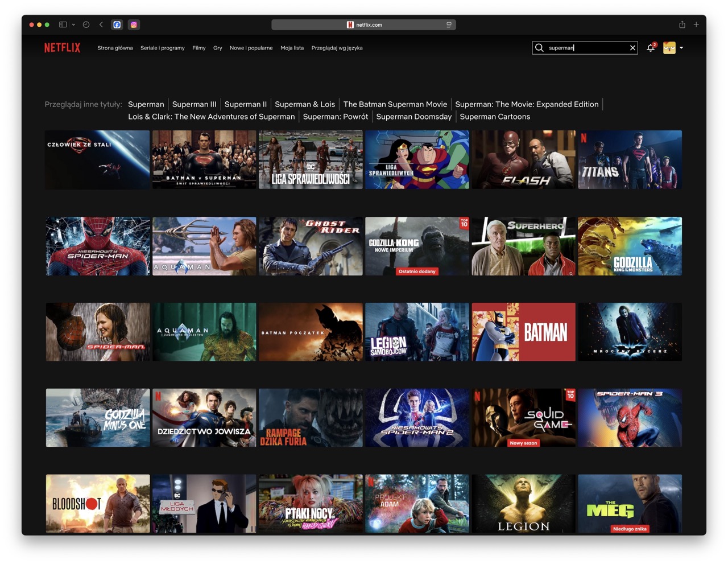Toggle the Safari sidebar button
Viewport: 728px width, 564px height.
coord(63,24)
